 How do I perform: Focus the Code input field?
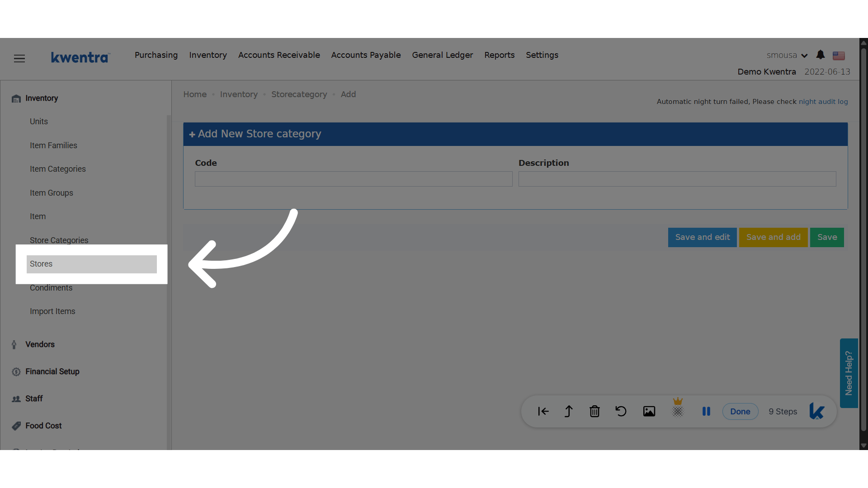click(x=354, y=179)
